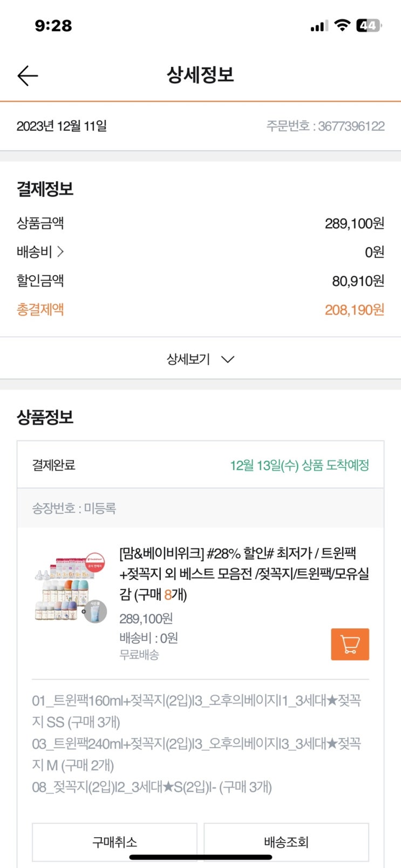This screenshot has height=868, width=401.
Task: Tap the Wi-Fi status icon
Action: pyautogui.click(x=342, y=25)
